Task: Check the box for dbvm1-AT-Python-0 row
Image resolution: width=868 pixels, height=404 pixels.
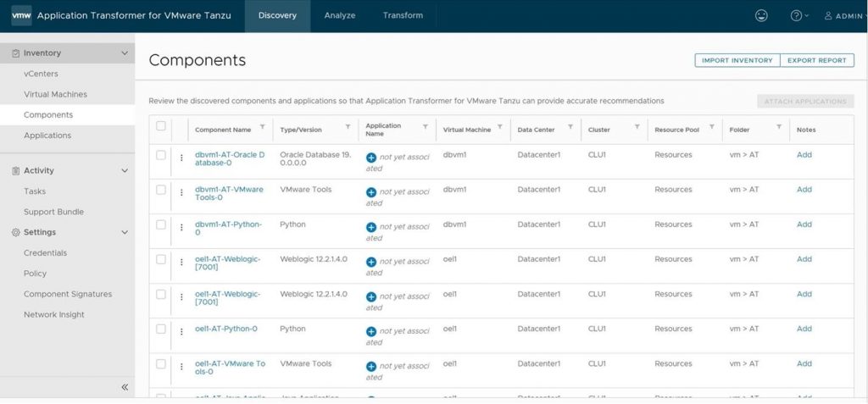Action: (x=161, y=224)
